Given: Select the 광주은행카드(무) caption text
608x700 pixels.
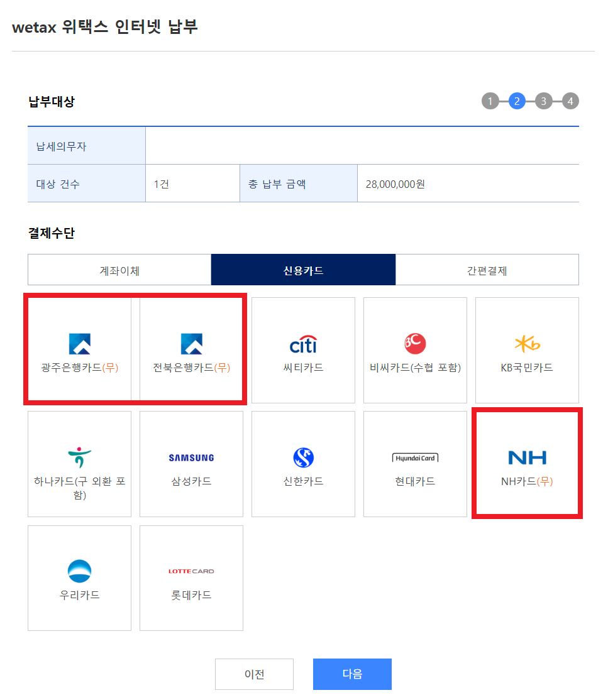Looking at the screenshot, I should (79, 368).
